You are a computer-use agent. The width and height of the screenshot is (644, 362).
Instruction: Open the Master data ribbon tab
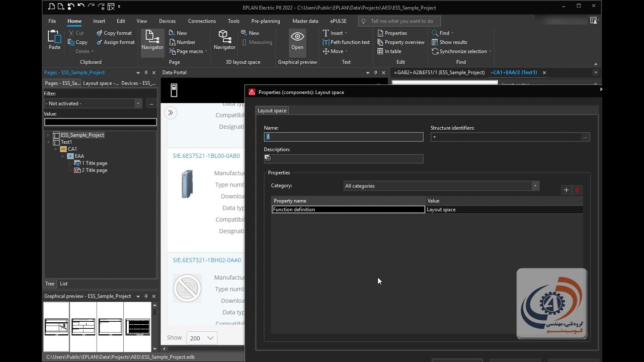[305, 21]
